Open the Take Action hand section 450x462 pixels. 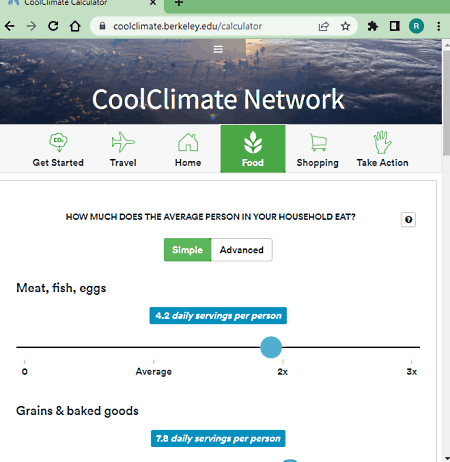[382, 149]
